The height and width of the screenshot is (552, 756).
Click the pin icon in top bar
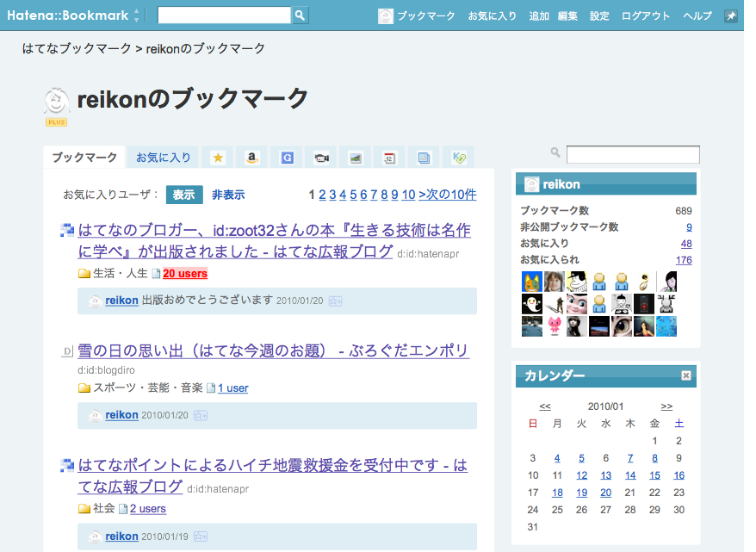(x=731, y=16)
